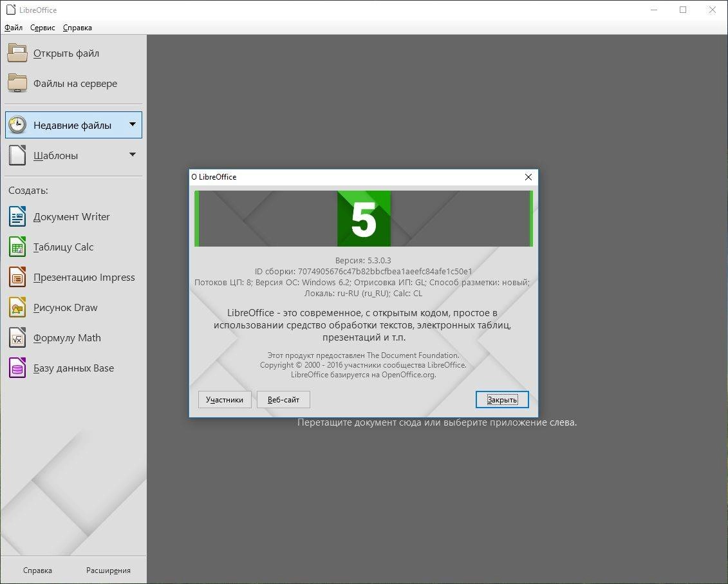This screenshot has height=584, width=728.
Task: Click the Версия: 5.3.0.3 text
Action: pyautogui.click(x=363, y=260)
